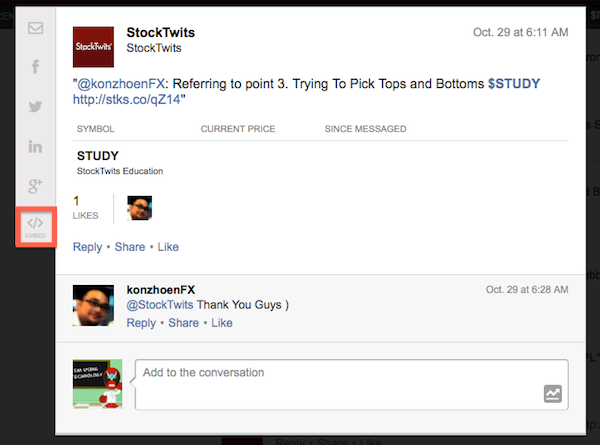Screen dimensions: 600x445
Task: Share the message on Google Plus
Action: [36, 186]
